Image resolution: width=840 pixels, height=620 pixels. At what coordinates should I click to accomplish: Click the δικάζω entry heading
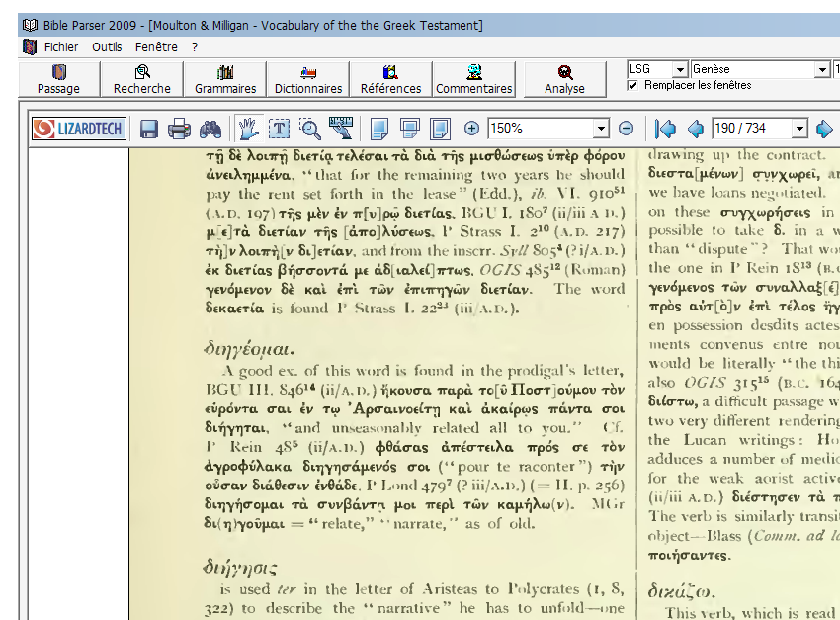tap(682, 591)
